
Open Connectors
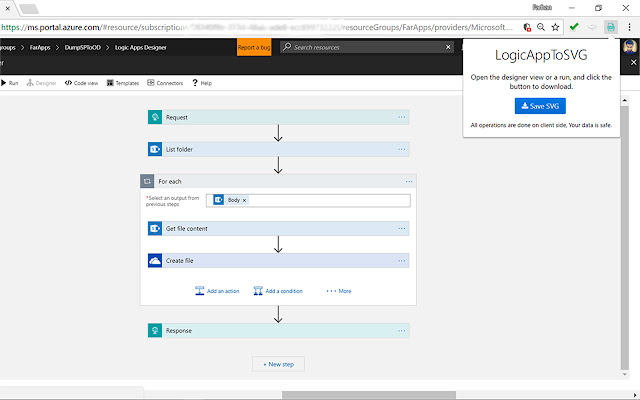pos(165,83)
